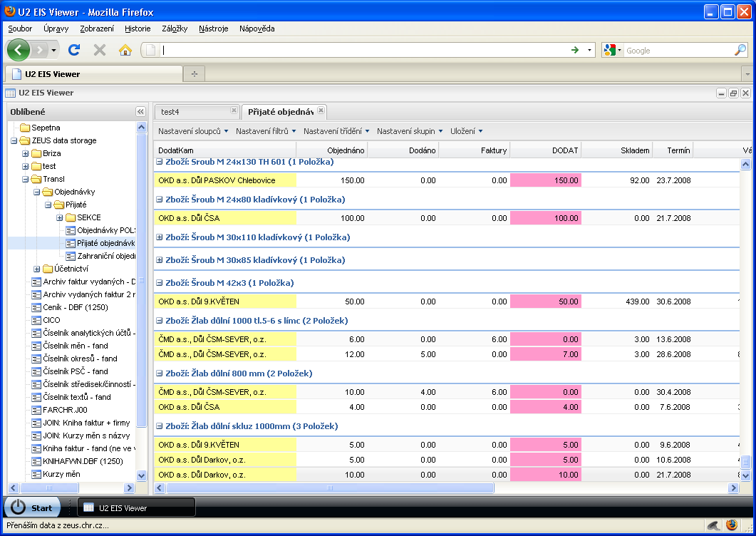The image size is (756, 536).
Task: Collapse the Šroub M 24x80 kladívkový group
Action: point(160,200)
